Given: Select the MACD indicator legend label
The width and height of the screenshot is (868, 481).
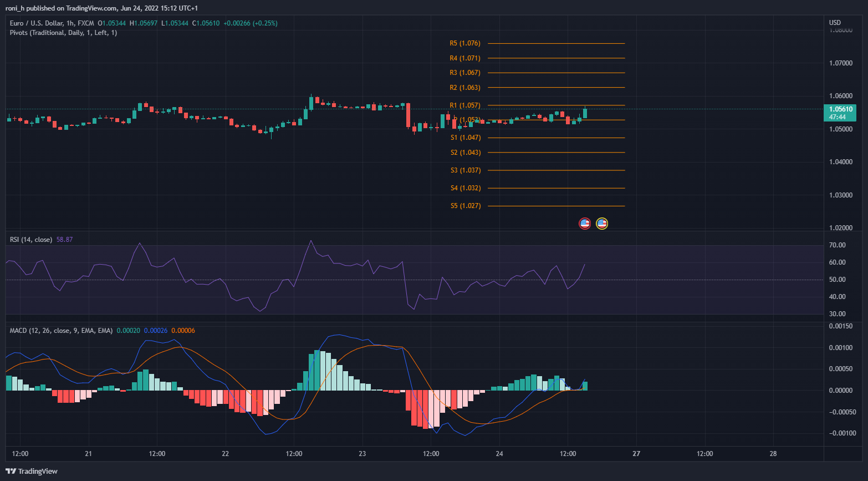Looking at the screenshot, I should click(61, 331).
